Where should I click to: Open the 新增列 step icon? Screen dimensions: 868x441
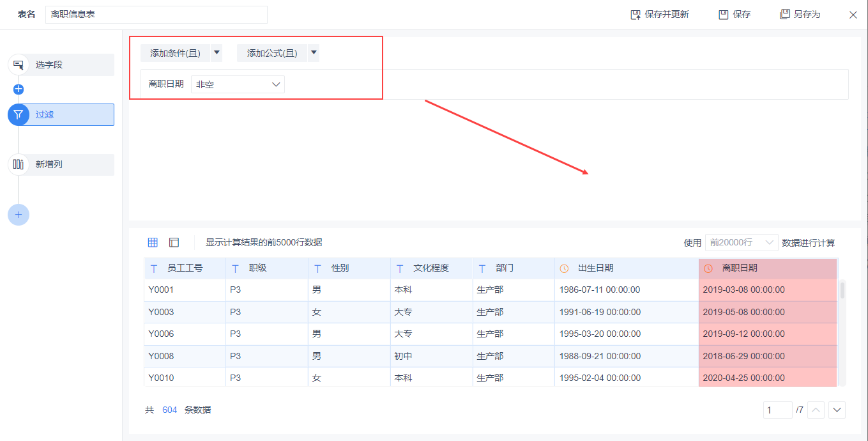19,164
